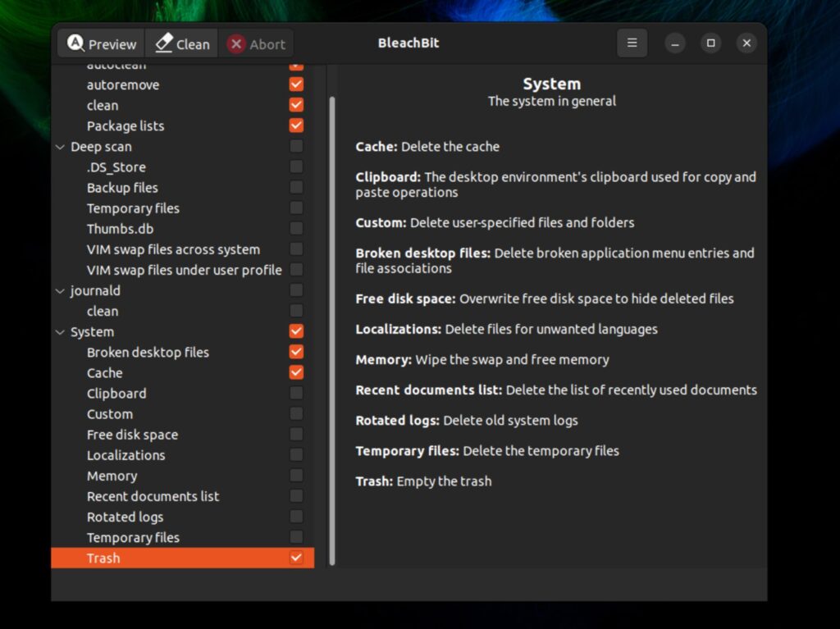Uncheck the autoremove checkbox
This screenshot has height=629, width=840.
(295, 84)
